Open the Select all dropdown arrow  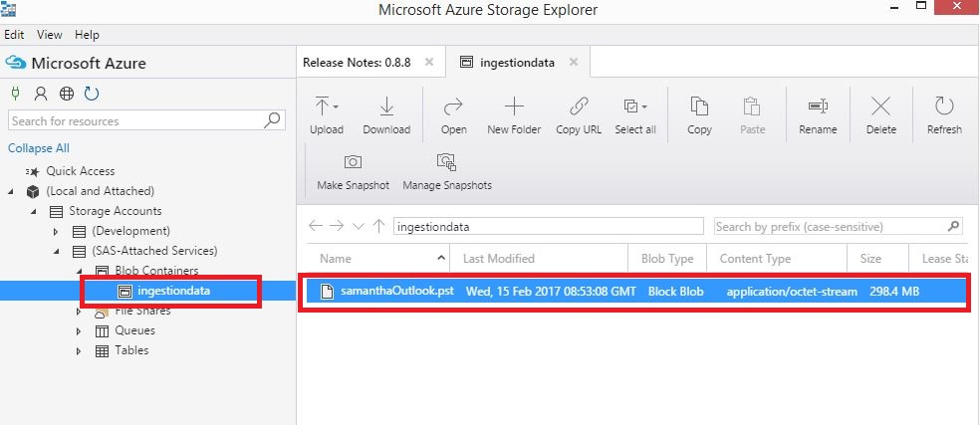644,106
